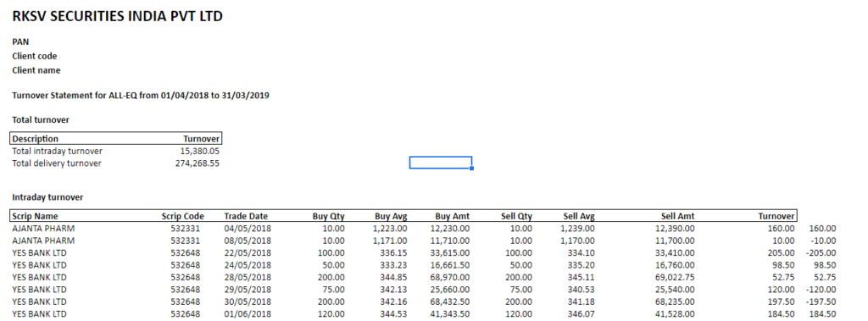Select the 68,970.00 buy amount cell

(x=450, y=277)
